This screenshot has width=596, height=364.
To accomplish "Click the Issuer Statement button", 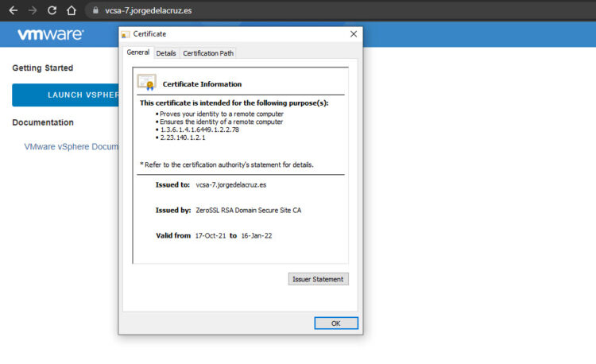I will pyautogui.click(x=318, y=279).
